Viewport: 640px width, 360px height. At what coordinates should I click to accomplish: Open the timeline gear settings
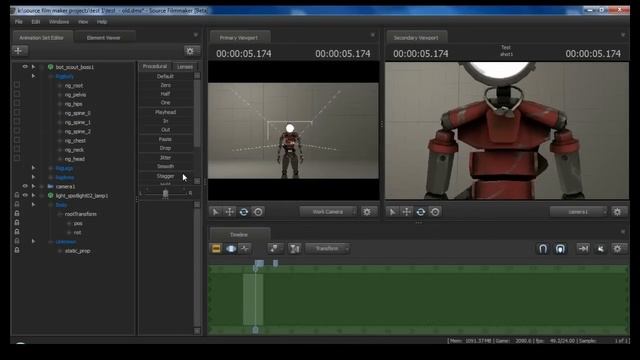click(618, 249)
